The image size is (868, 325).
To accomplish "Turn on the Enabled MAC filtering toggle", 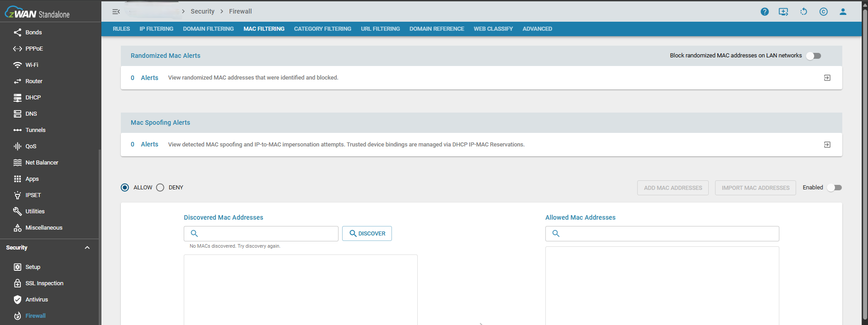I will pyautogui.click(x=834, y=188).
